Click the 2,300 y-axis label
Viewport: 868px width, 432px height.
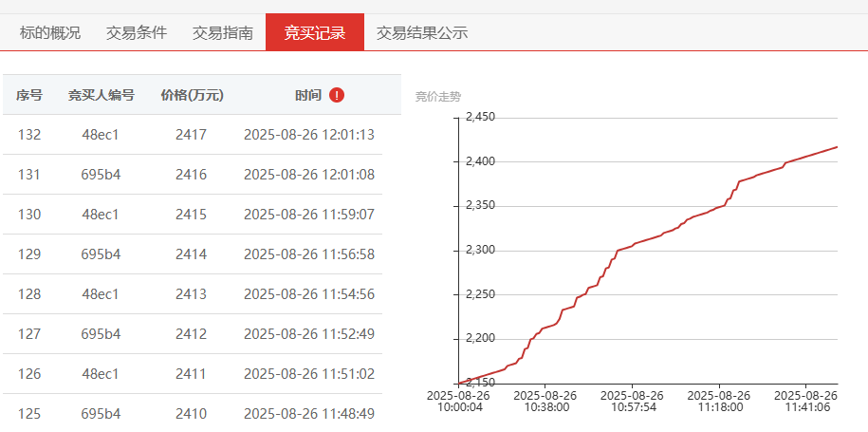[x=481, y=251]
